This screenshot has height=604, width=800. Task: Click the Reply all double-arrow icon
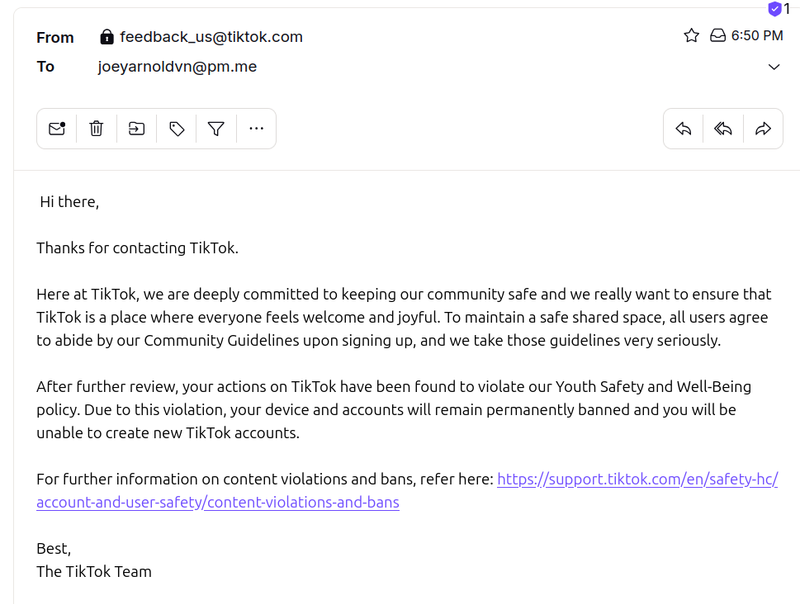point(723,129)
